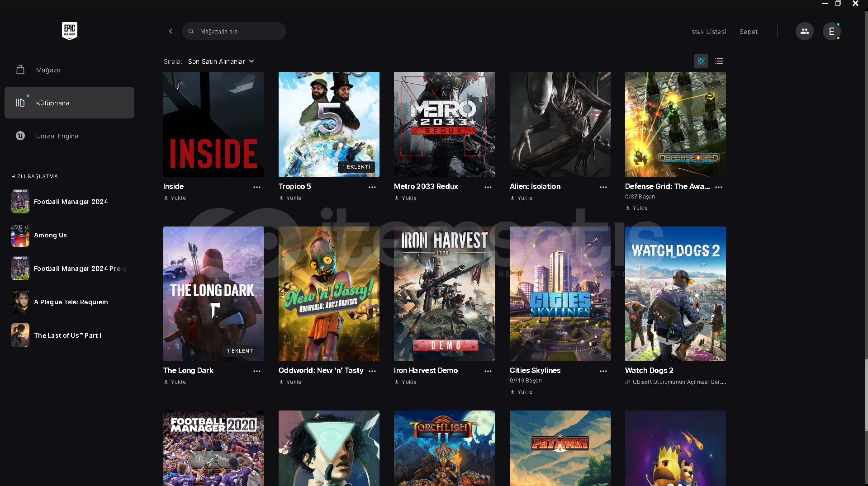Click the 0/119 Başarı achievements under Cities Skylines

pos(526,381)
